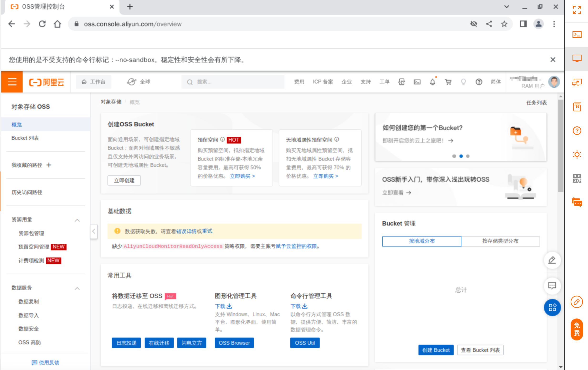Open the floating chat feedback icon
Image resolution: width=588 pixels, height=370 pixels.
(552, 286)
